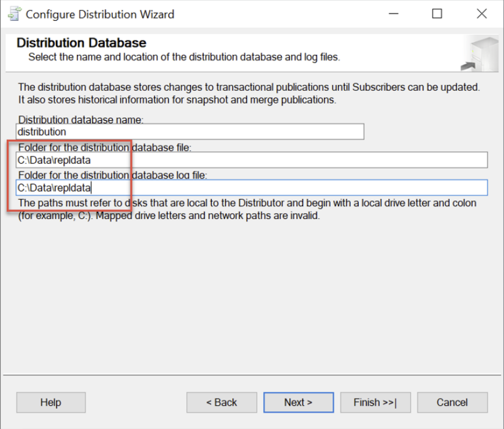Viewport: 504px width, 429px height.
Task: Click description about transactional publications
Action: pos(249,93)
